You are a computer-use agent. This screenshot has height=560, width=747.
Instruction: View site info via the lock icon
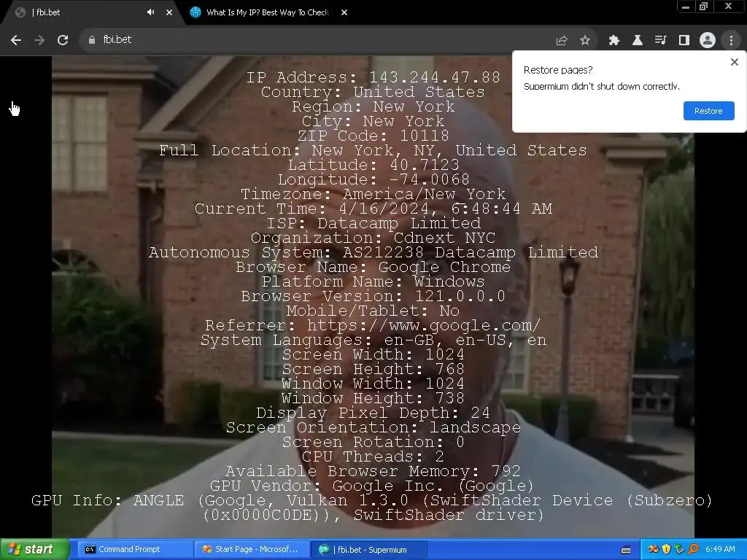92,40
